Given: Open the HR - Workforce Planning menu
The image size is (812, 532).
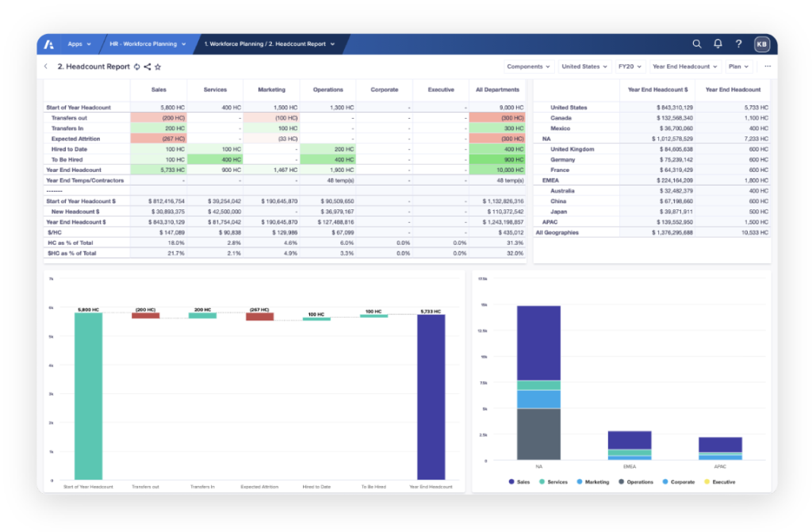Looking at the screenshot, I should pyautogui.click(x=149, y=44).
